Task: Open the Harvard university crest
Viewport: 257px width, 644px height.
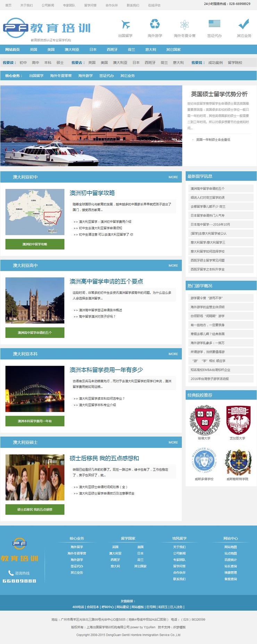Action: point(205,420)
